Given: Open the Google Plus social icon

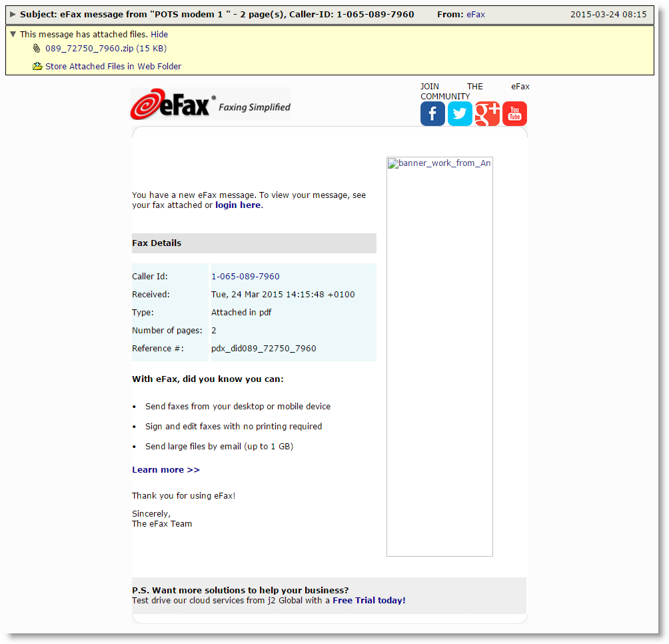Looking at the screenshot, I should [x=487, y=113].
